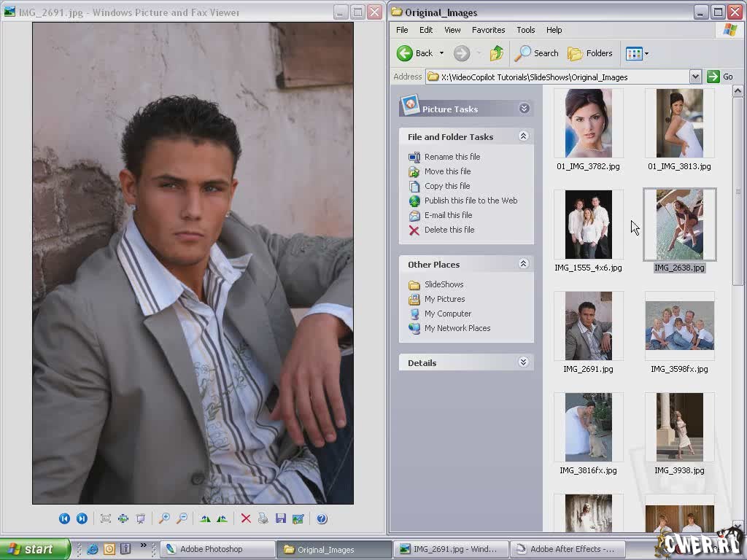Open the Favorites menu
Image resolution: width=747 pixels, height=560 pixels.
tap(488, 30)
